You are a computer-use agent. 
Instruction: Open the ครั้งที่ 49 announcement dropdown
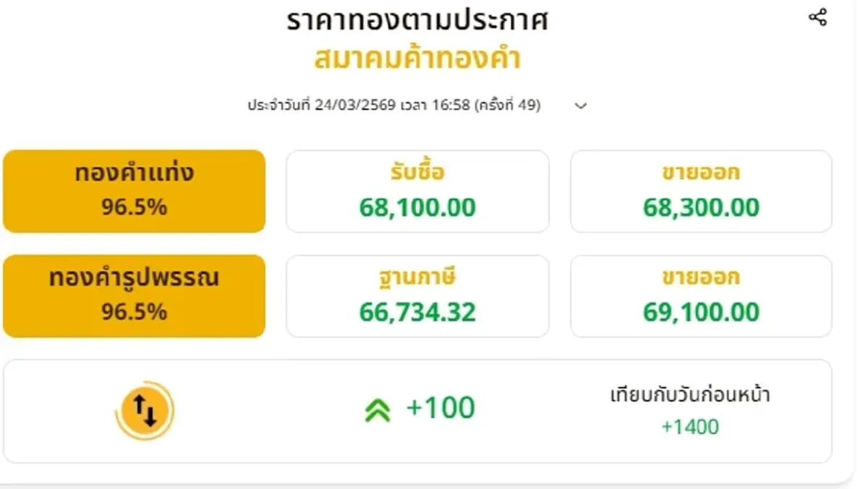pos(579,106)
